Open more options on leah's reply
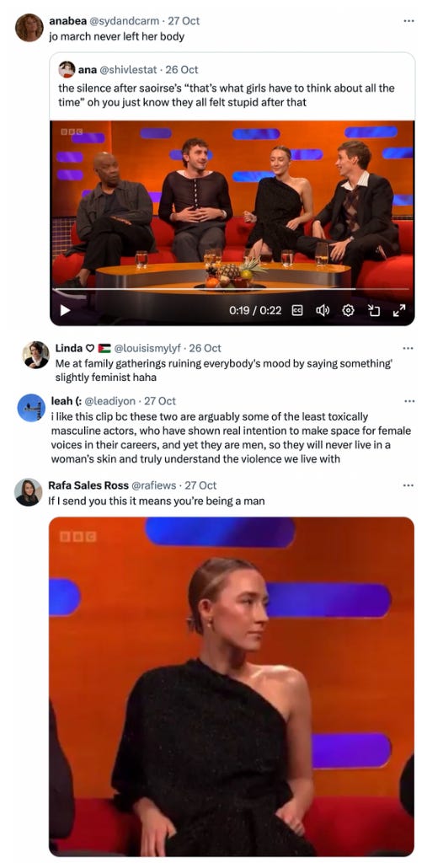The height and width of the screenshot is (868, 443). (x=408, y=401)
